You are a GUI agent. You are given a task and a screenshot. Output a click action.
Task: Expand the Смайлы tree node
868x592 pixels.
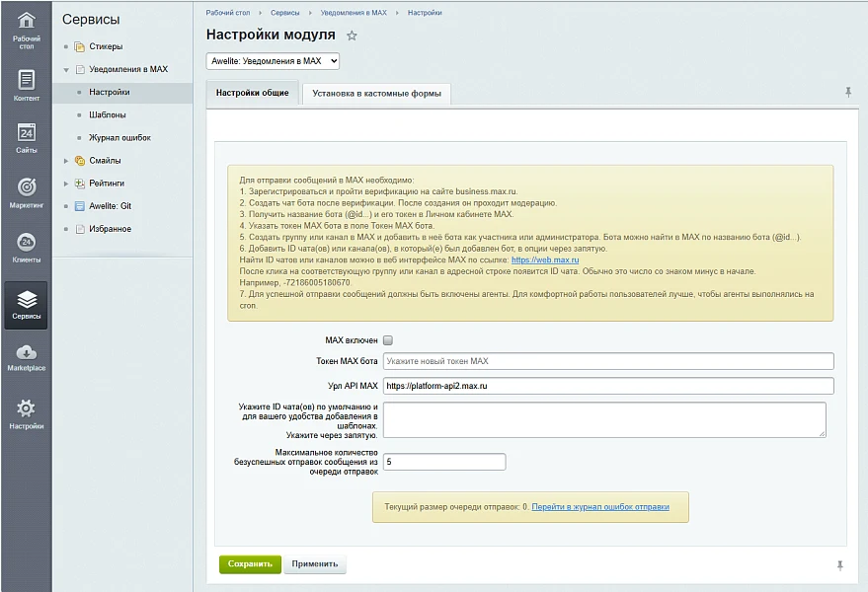pyautogui.click(x=66, y=161)
